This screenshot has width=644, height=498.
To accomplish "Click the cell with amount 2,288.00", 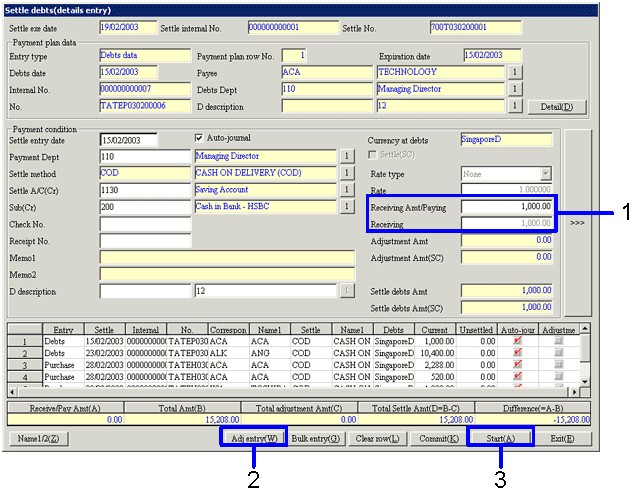I will click(435, 365).
